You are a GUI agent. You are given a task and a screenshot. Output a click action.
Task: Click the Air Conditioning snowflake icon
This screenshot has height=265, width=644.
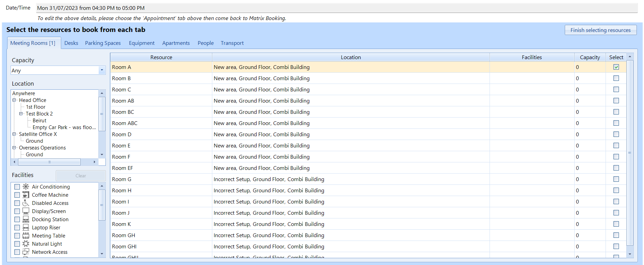coord(26,187)
